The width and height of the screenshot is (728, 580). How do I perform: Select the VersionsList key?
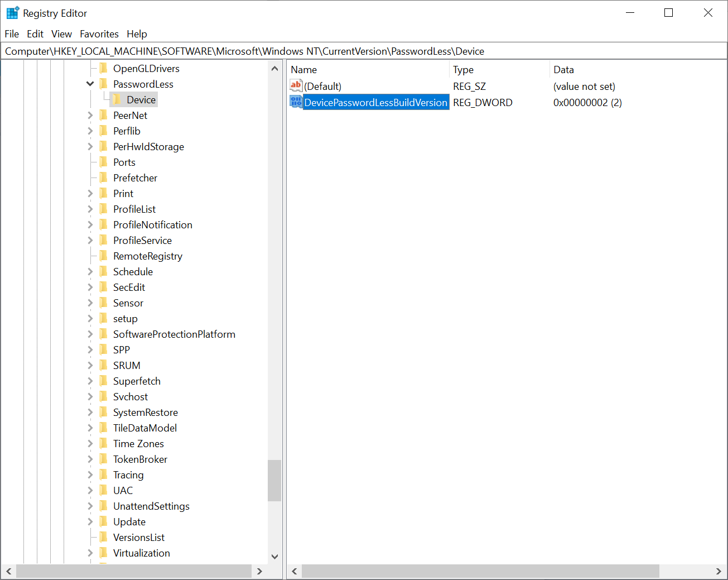(x=139, y=538)
